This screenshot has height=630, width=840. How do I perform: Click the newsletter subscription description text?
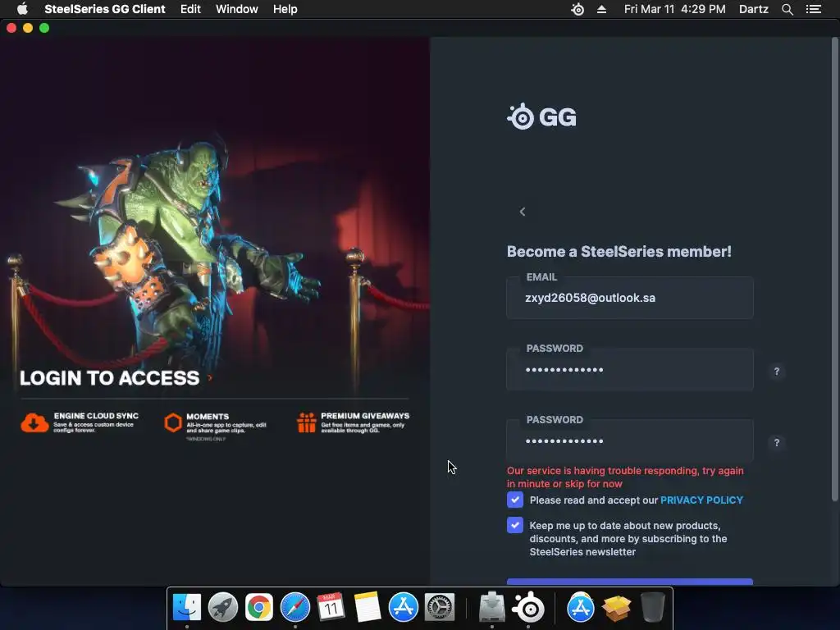coord(628,538)
